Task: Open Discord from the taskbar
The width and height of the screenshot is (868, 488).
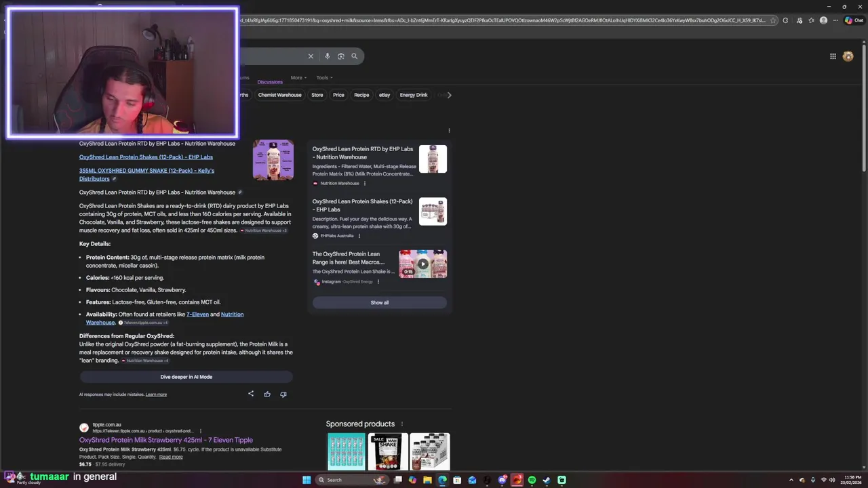Action: pos(502,480)
